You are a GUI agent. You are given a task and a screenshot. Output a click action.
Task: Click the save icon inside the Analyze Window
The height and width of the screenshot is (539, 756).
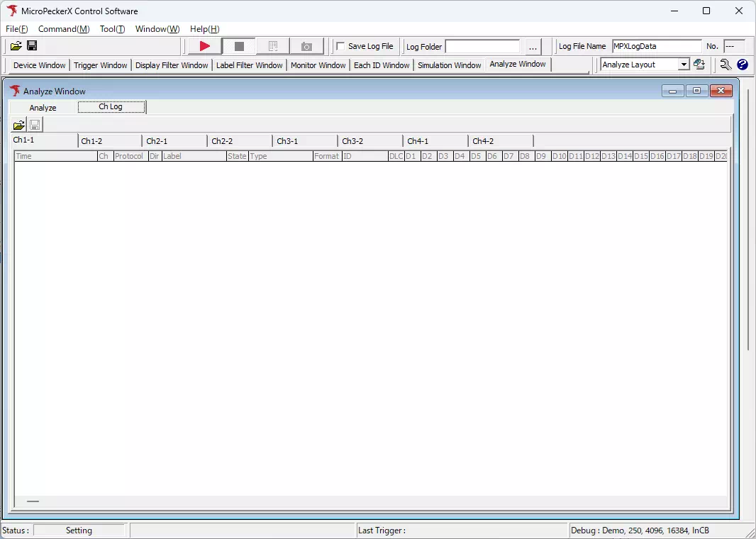point(34,124)
